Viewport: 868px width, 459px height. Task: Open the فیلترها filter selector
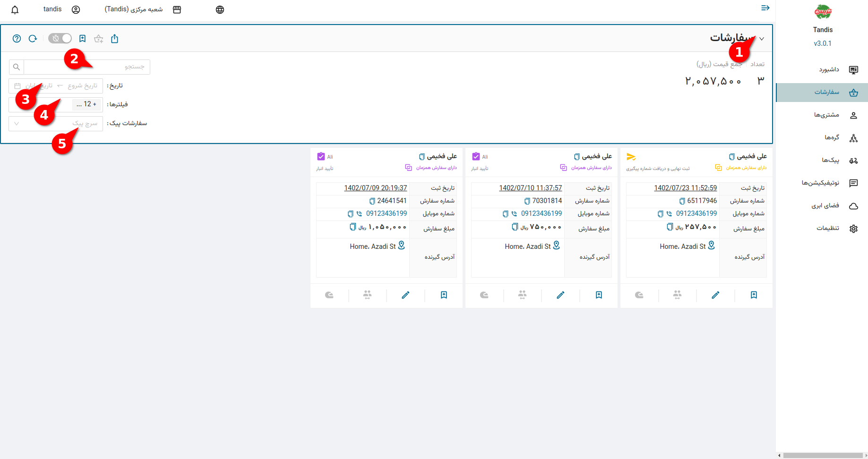point(56,104)
